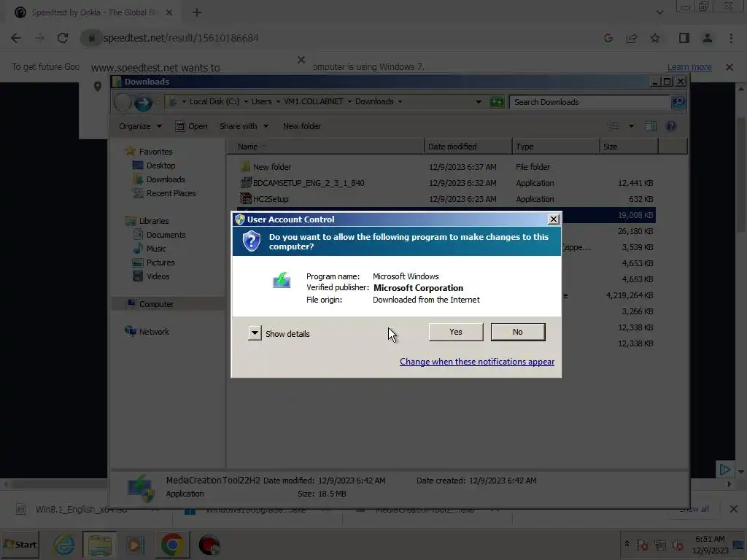Click Explorer back navigation arrow
747x560 pixels.
pyautogui.click(x=123, y=102)
